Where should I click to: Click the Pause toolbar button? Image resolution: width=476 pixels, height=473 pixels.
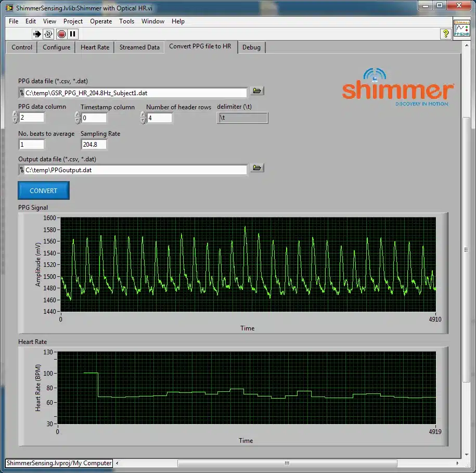pos(72,34)
